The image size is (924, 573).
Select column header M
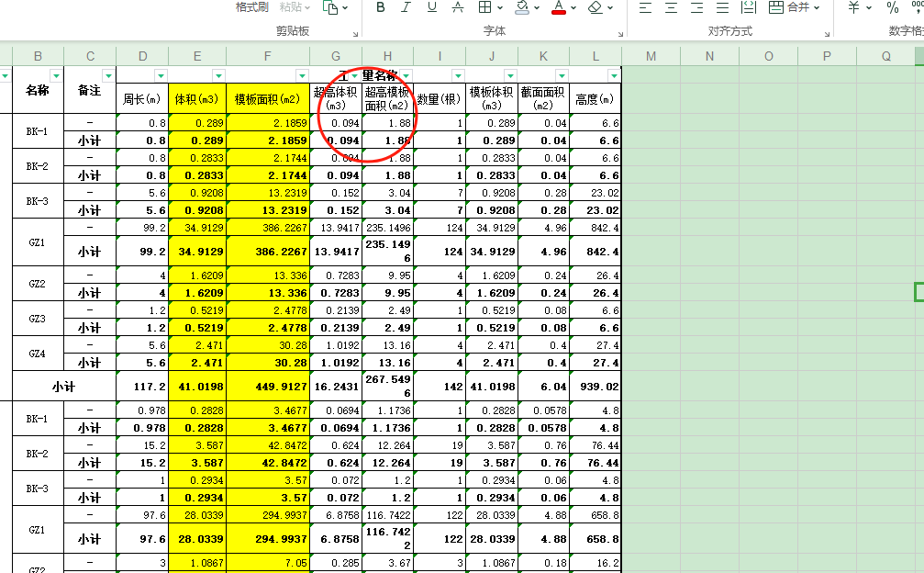coord(651,56)
